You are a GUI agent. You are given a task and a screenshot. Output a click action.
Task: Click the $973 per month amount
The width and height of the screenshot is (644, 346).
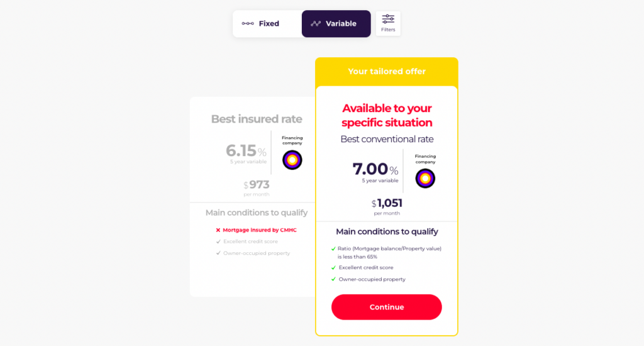[x=257, y=185]
